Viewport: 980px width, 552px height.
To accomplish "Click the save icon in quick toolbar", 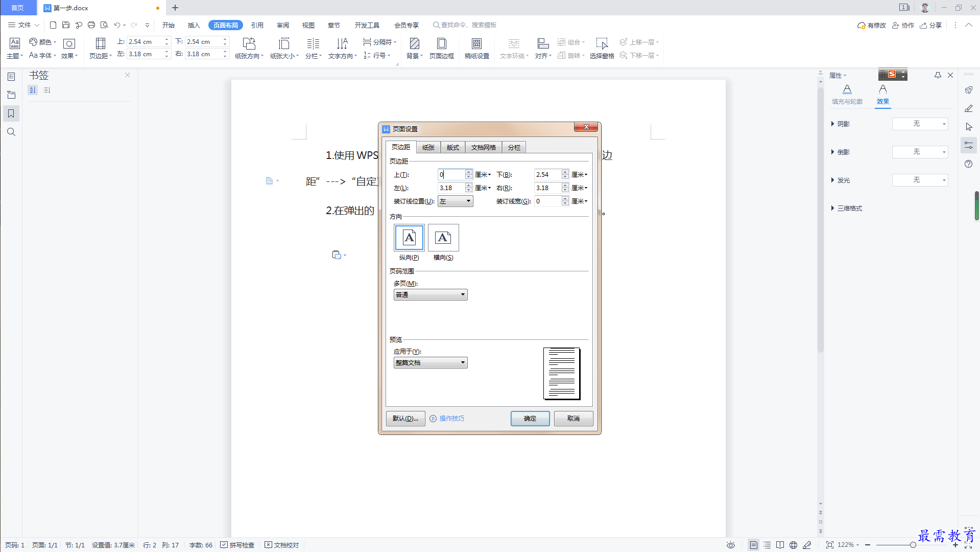I will pyautogui.click(x=66, y=25).
